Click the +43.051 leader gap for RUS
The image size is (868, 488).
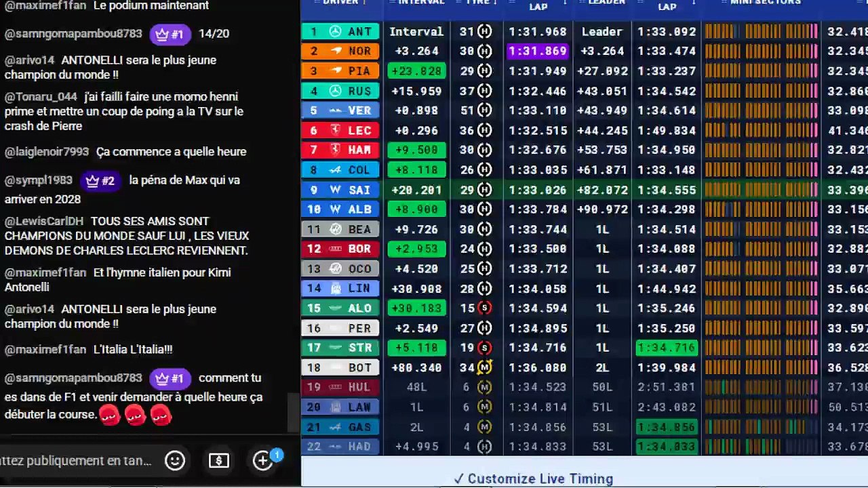(x=602, y=91)
